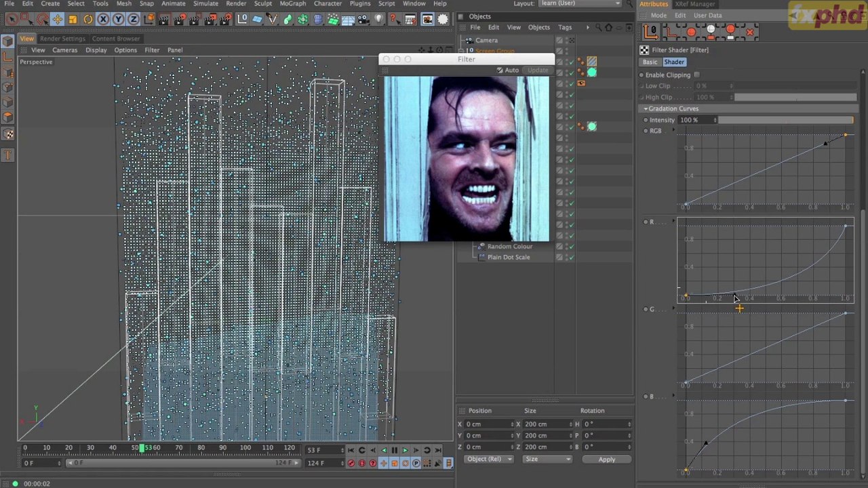Jump to the start of the timeline
This screenshot has width=868, height=488.
[x=351, y=450]
